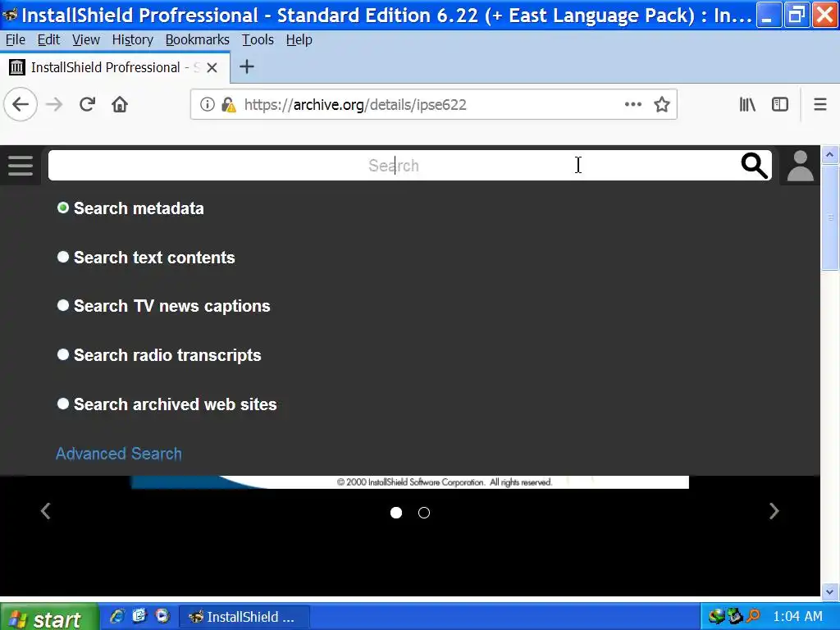Click InstallShield taskbar window button
The height and width of the screenshot is (630, 840).
[x=244, y=617]
